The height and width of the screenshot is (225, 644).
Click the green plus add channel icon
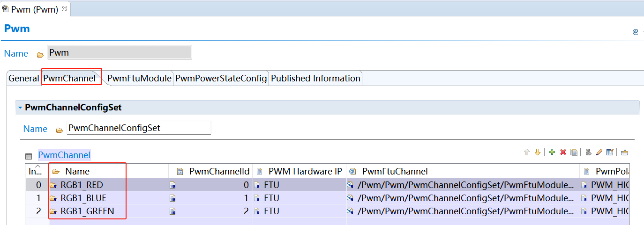(x=552, y=152)
